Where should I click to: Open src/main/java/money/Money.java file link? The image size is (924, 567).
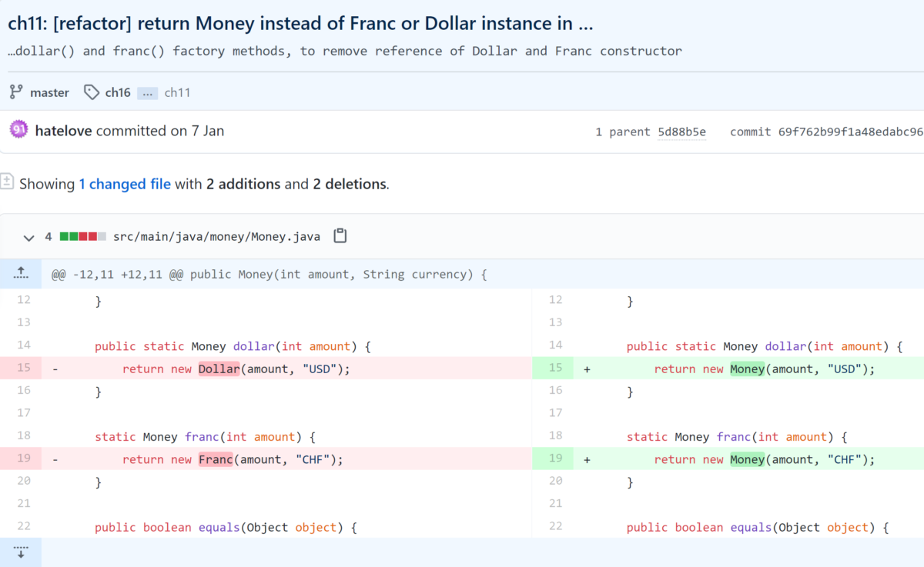tap(216, 236)
